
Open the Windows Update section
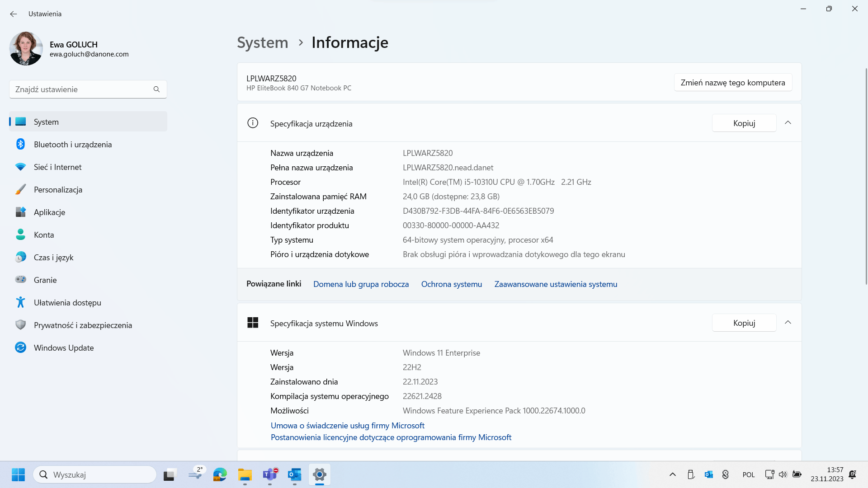coord(64,348)
